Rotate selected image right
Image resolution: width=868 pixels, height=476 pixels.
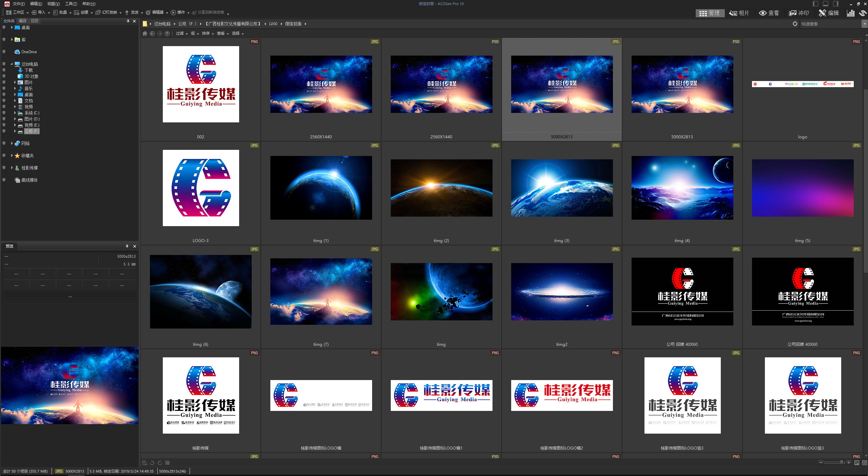click(160, 462)
